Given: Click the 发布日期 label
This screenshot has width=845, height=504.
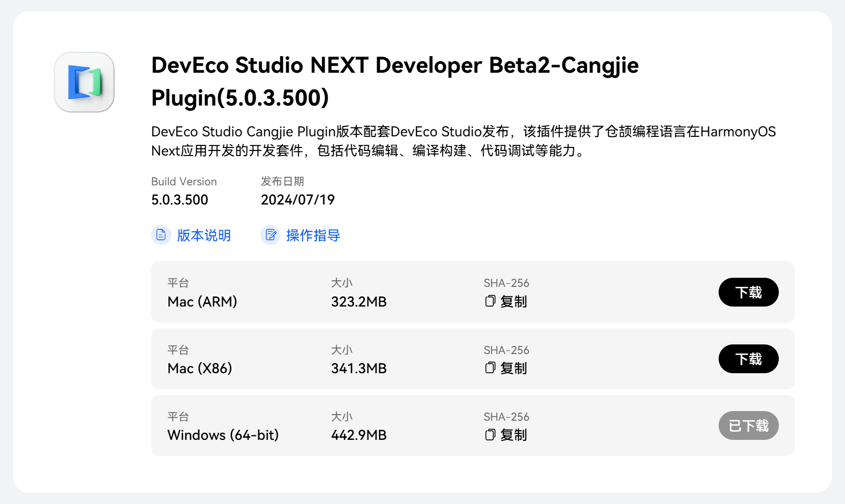Looking at the screenshot, I should [283, 181].
